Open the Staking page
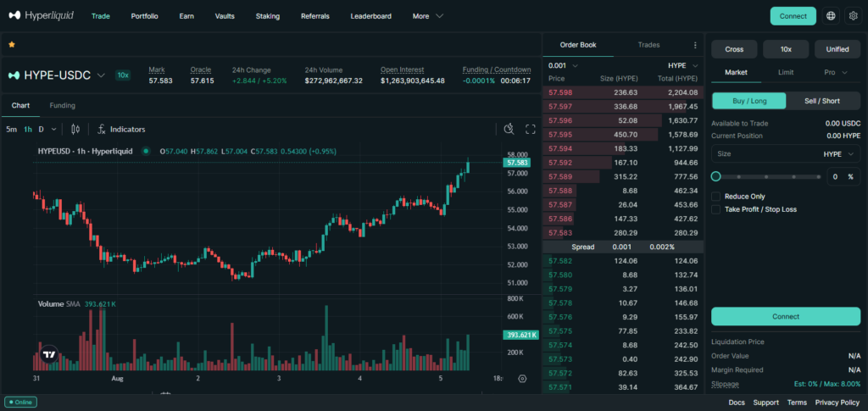 click(x=267, y=16)
